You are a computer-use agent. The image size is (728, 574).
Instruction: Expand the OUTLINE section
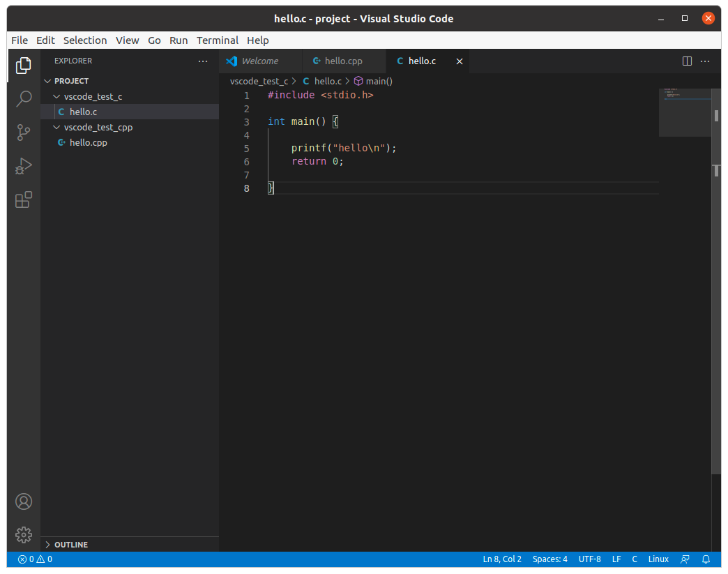[x=47, y=544]
